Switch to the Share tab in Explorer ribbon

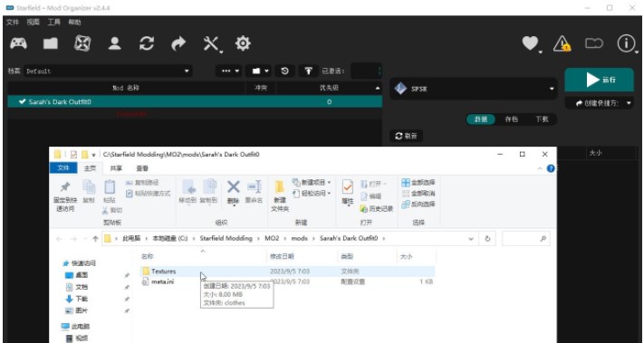116,168
